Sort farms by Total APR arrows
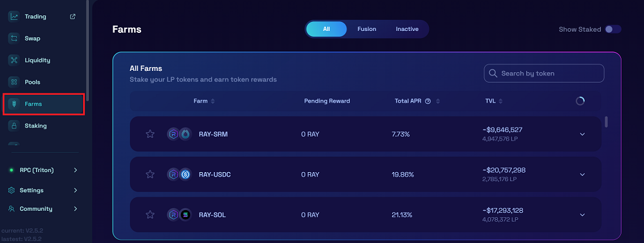 coord(438,101)
